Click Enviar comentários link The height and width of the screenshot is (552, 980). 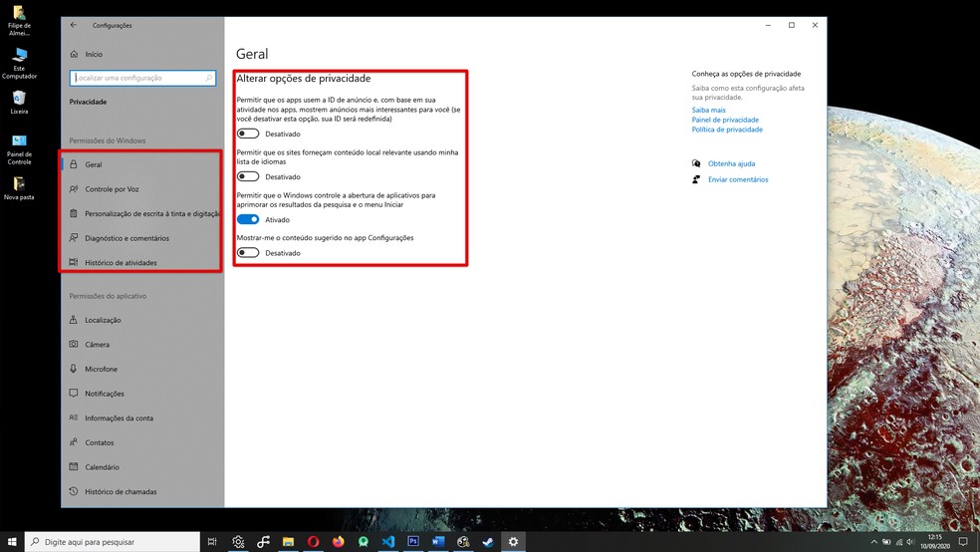point(738,179)
